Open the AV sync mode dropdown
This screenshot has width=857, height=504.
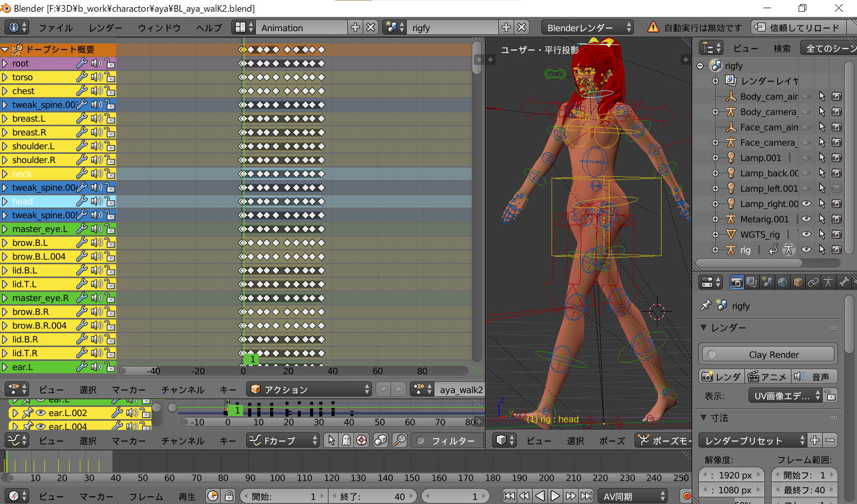(x=634, y=496)
